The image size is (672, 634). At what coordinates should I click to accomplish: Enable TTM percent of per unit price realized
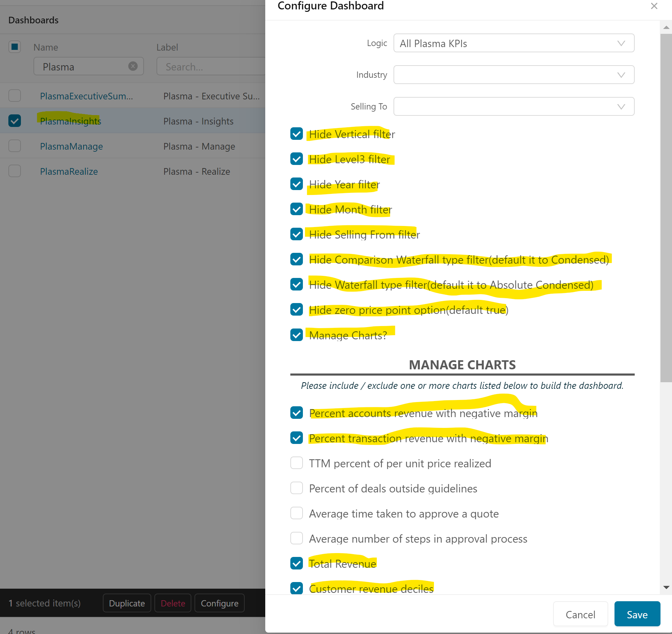coord(297,463)
